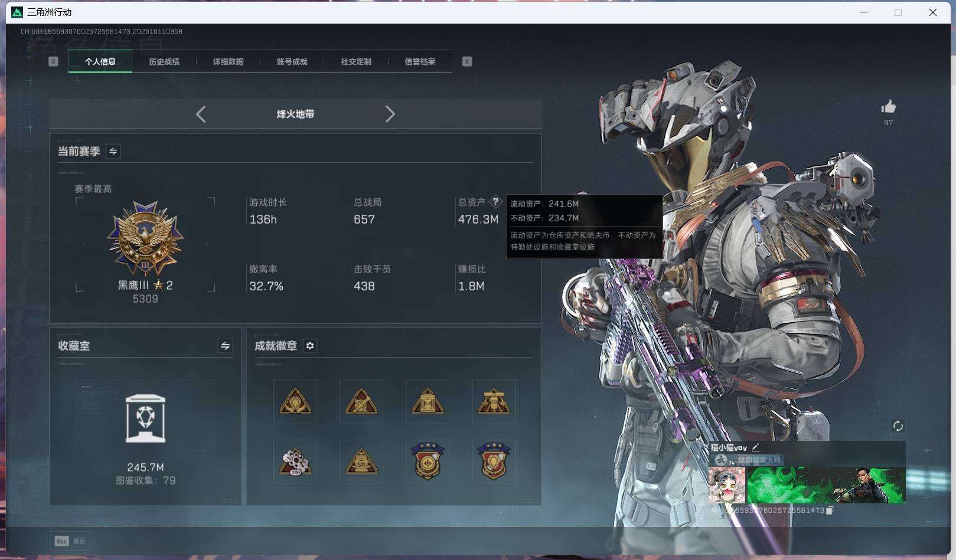The height and width of the screenshot is (560, 956).
Task: Open the 详细数据 tab
Action: click(x=228, y=61)
